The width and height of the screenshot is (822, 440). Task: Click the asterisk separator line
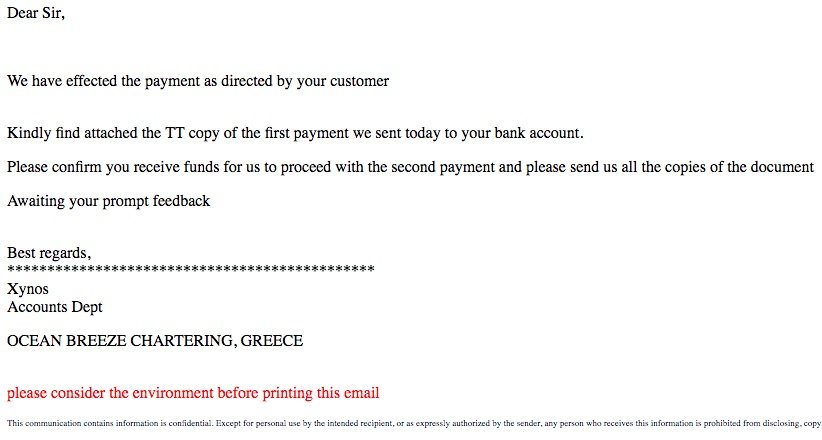click(191, 270)
